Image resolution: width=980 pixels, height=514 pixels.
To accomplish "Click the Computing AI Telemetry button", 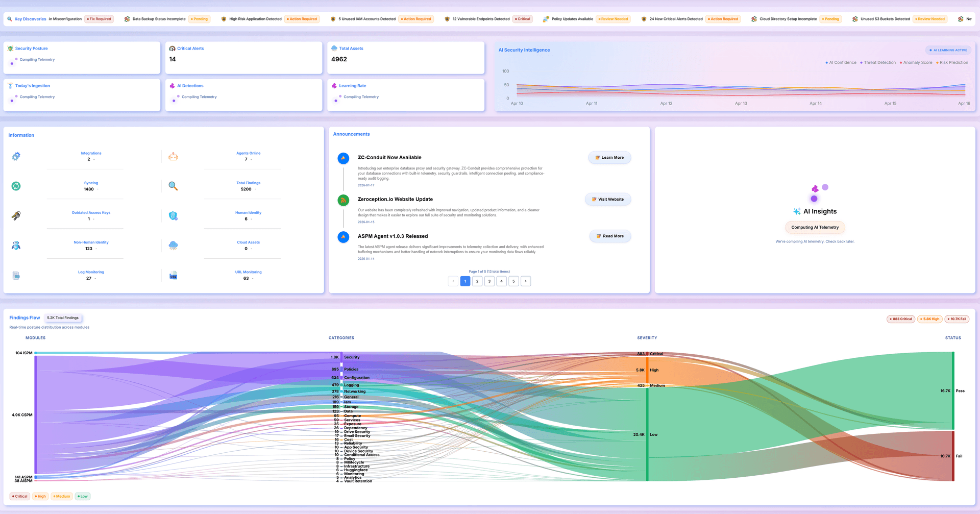I will coord(815,228).
